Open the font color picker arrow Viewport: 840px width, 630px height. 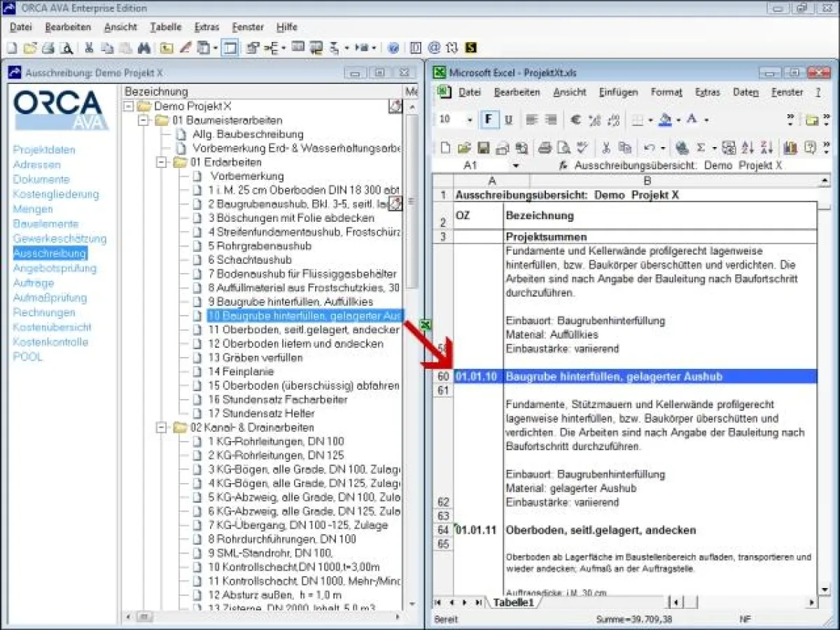[x=706, y=119]
